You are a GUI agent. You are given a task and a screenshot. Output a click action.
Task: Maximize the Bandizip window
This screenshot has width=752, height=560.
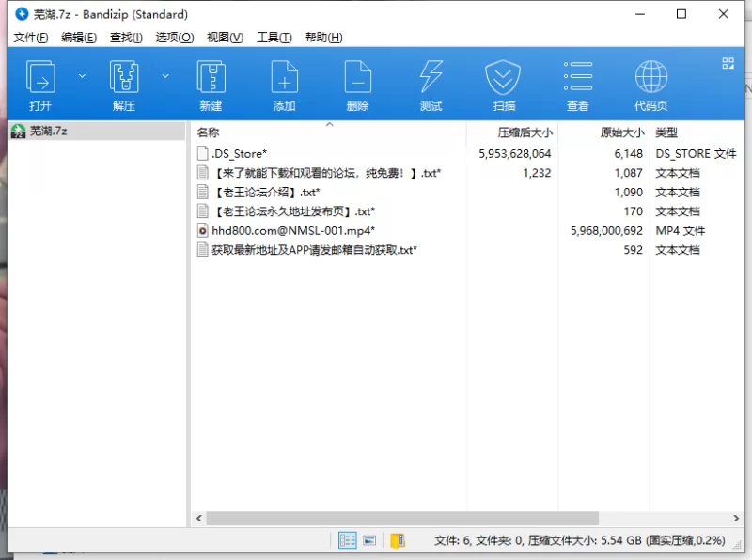pyautogui.click(x=681, y=14)
